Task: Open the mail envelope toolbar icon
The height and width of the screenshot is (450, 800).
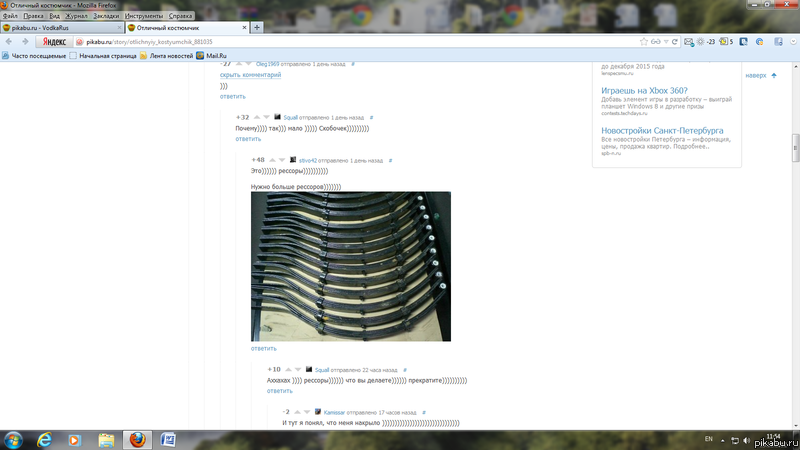Action: click(689, 42)
